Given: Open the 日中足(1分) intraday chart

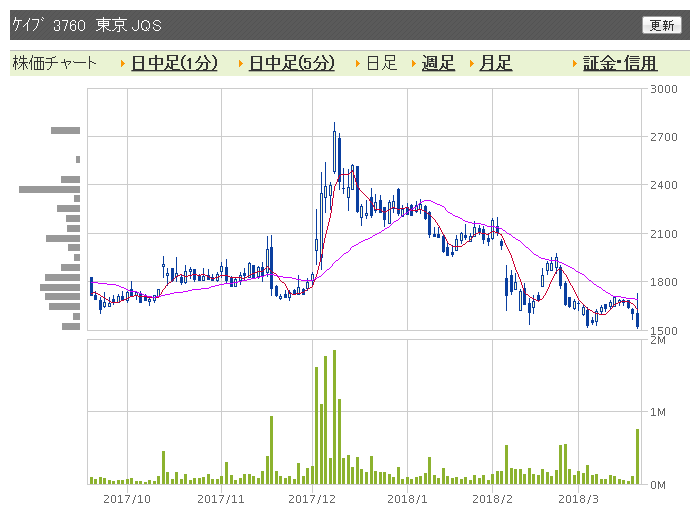Looking at the screenshot, I should click(x=174, y=63).
